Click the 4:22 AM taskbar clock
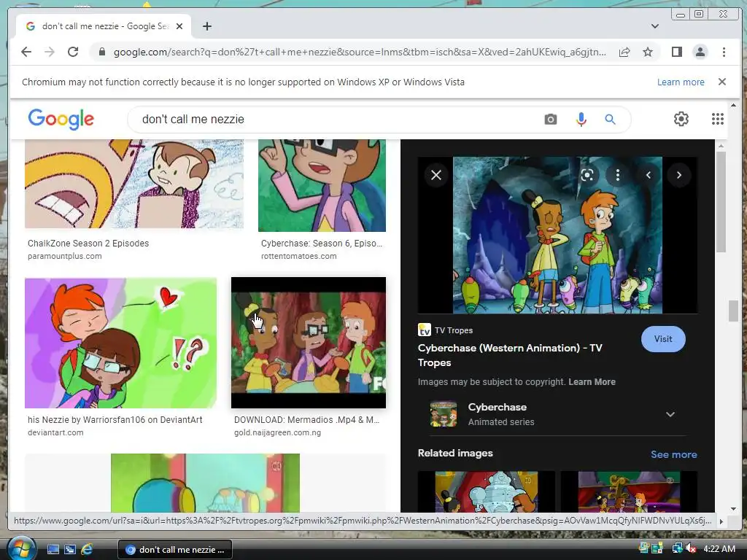The width and height of the screenshot is (747, 560). click(x=719, y=548)
